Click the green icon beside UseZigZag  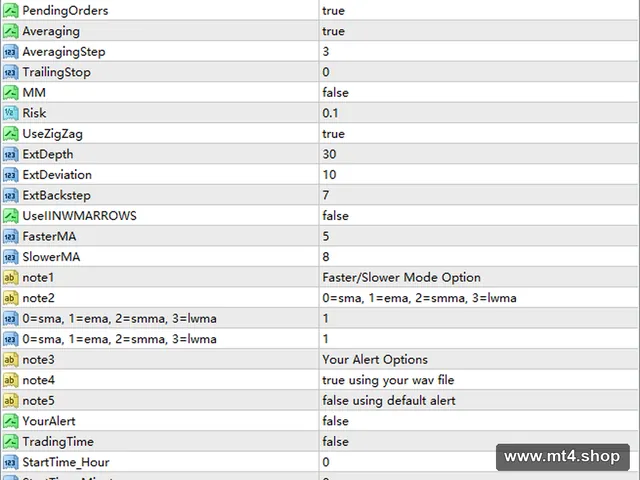coord(11,133)
